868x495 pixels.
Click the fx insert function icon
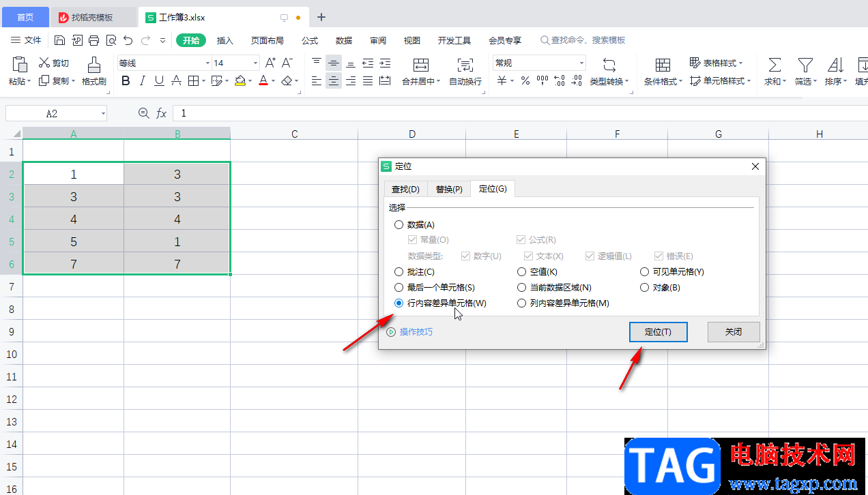[x=161, y=113]
